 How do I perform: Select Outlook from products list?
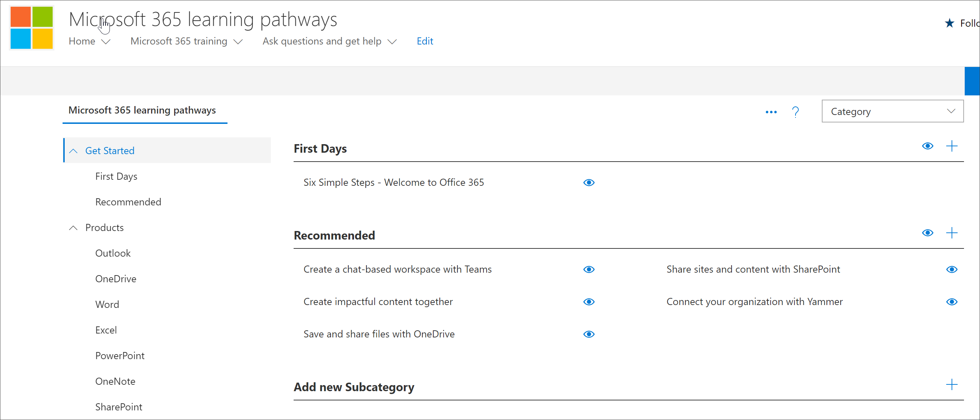pyautogui.click(x=112, y=253)
